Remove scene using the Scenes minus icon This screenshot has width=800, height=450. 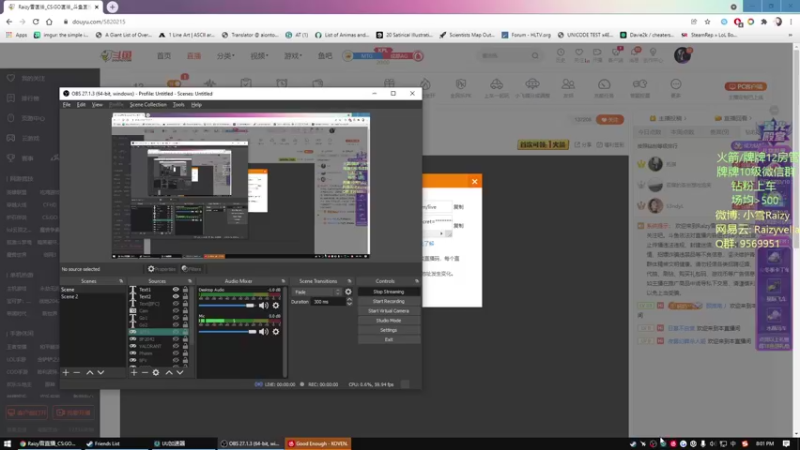pos(77,372)
